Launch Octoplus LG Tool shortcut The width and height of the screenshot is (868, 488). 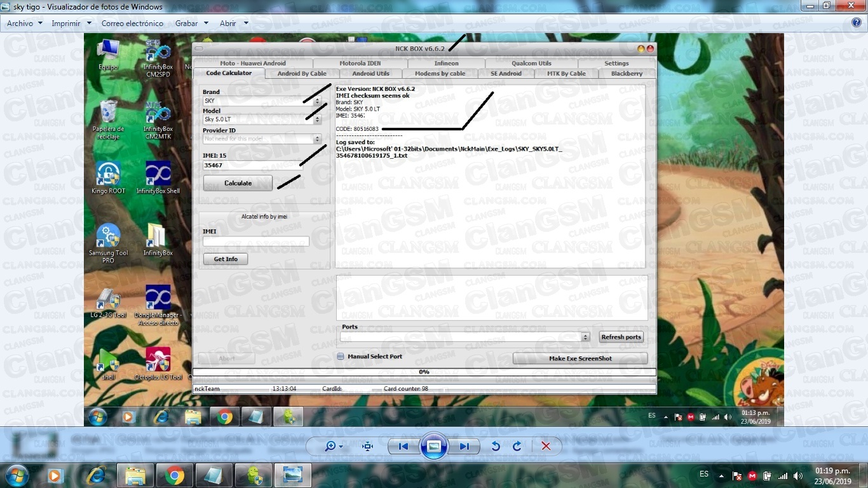[x=158, y=363]
